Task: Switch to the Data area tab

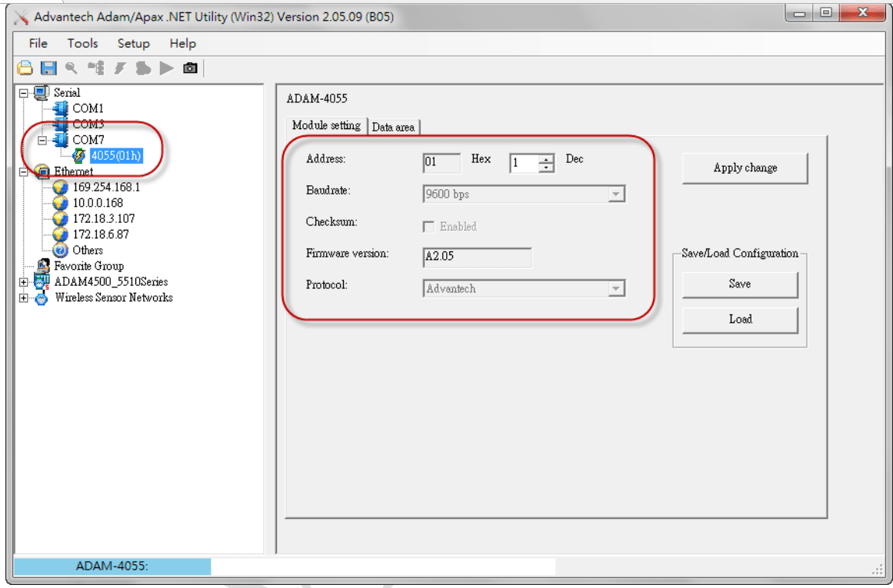Action: click(x=394, y=127)
